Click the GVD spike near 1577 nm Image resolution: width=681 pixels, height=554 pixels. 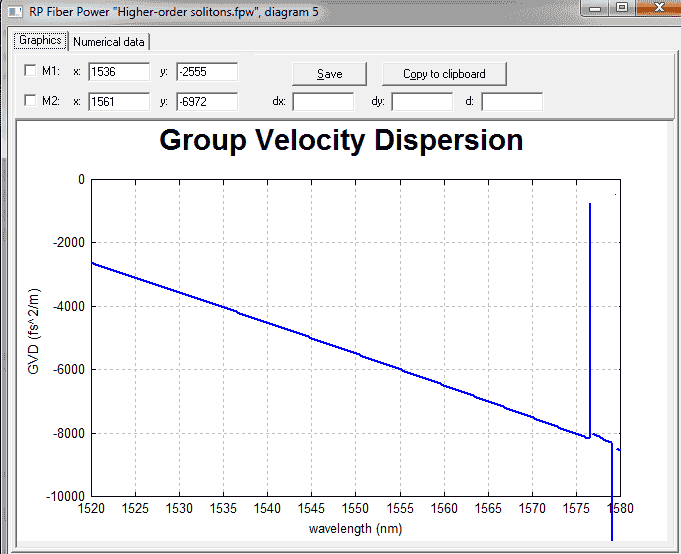pos(590,320)
